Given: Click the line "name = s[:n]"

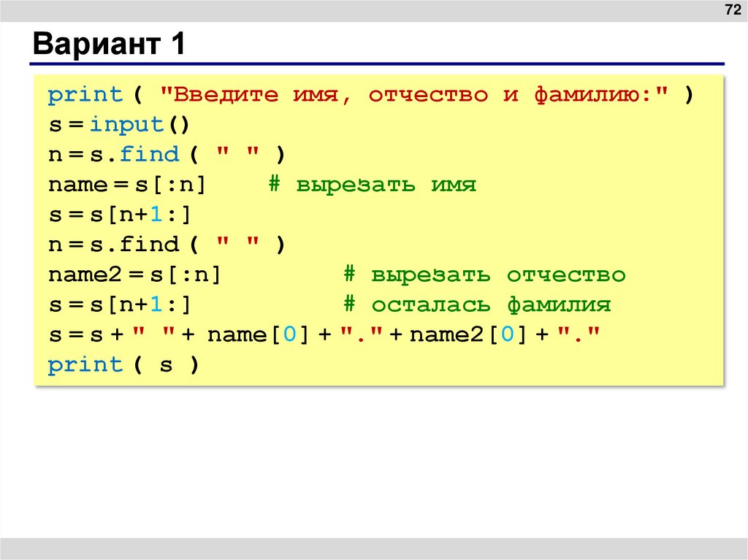Looking at the screenshot, I should click(x=127, y=185).
